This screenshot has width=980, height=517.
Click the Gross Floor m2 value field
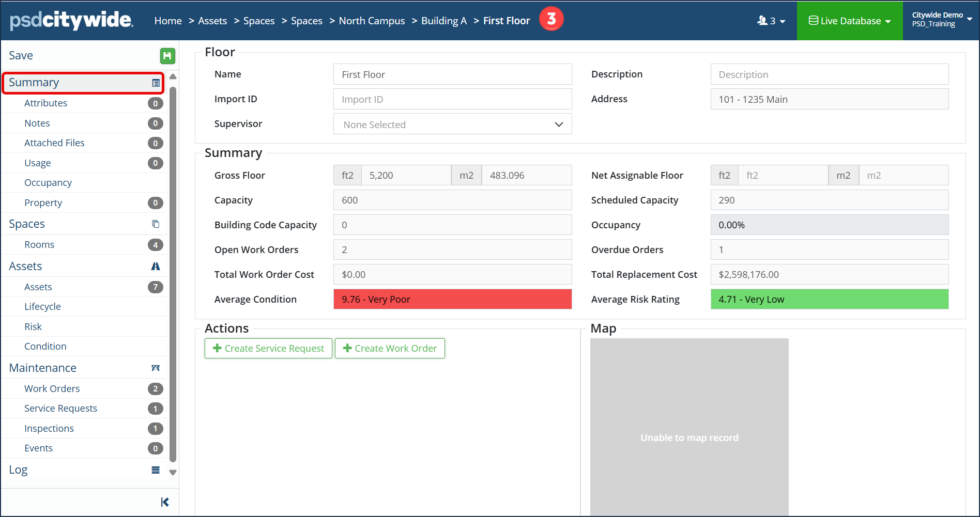coord(527,176)
